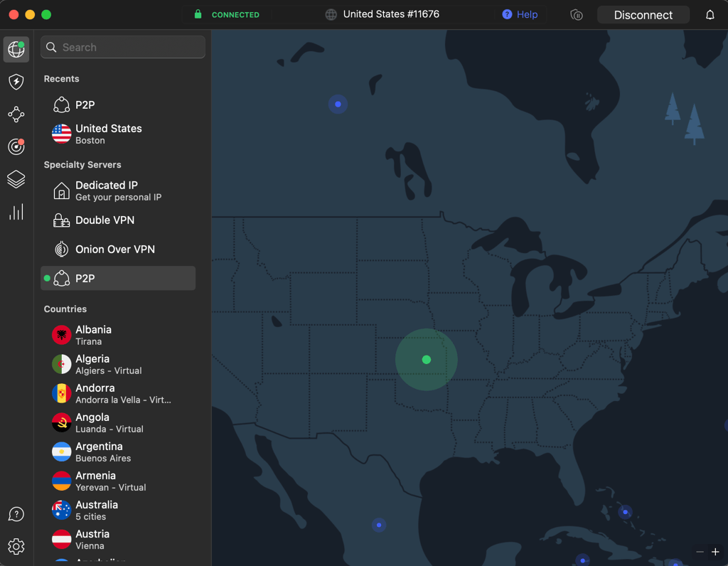Open the stacked layers icon in sidebar
Viewport: 728px width, 566px height.
(x=16, y=179)
